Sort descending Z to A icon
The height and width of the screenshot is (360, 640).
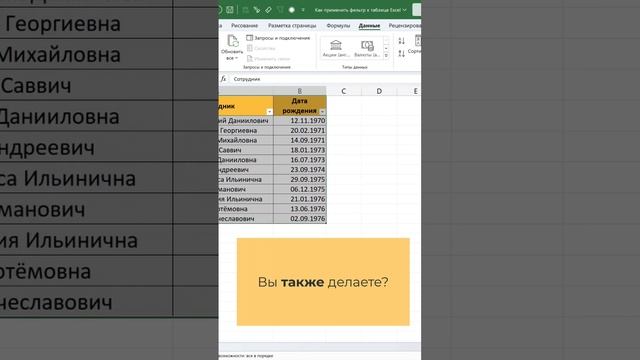point(402,53)
